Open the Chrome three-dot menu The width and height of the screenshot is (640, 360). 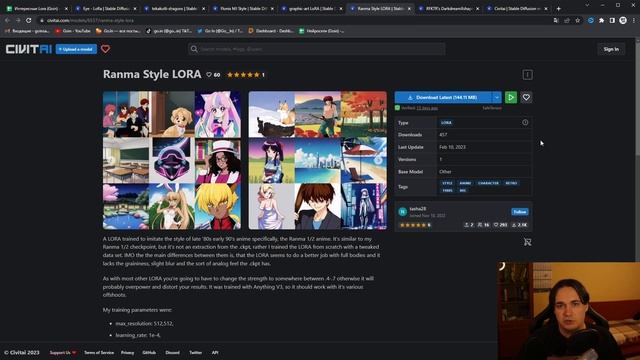(634, 20)
